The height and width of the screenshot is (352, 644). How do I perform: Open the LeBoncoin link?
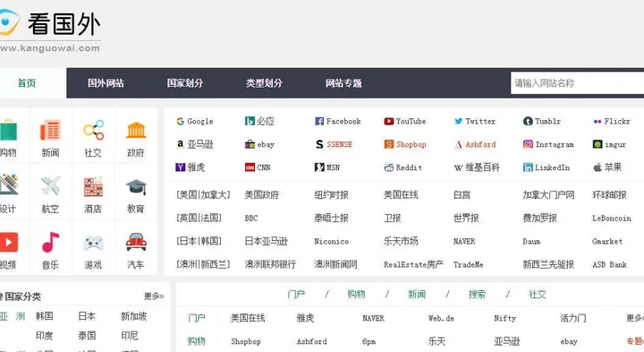click(612, 219)
